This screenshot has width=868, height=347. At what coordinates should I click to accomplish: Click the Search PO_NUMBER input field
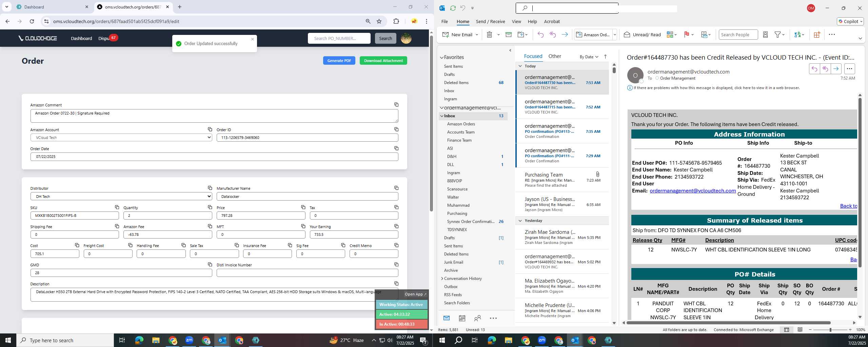click(x=339, y=38)
